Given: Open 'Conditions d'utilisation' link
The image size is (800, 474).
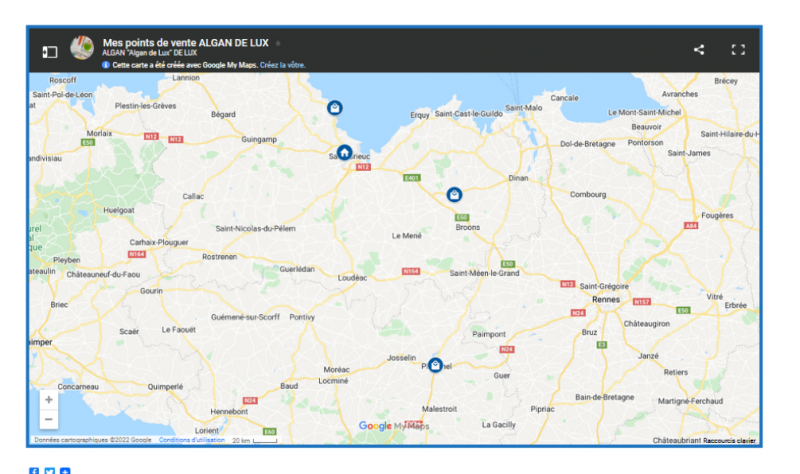Looking at the screenshot, I should click(189, 440).
